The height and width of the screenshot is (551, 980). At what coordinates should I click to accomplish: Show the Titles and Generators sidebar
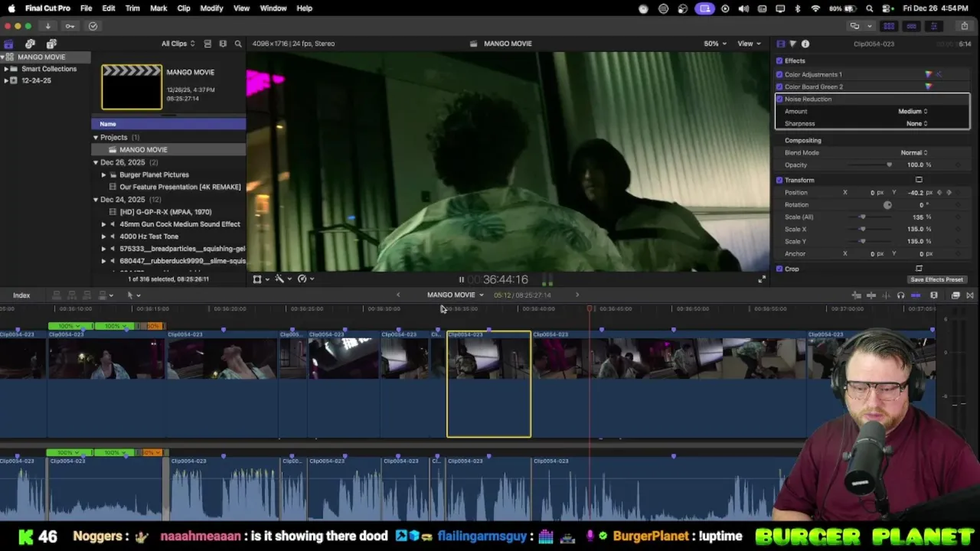click(51, 44)
